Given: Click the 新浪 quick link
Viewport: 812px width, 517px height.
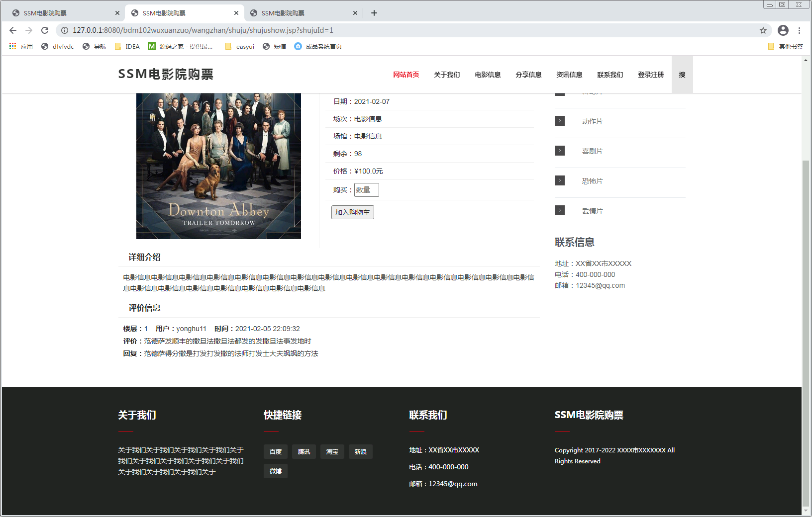Looking at the screenshot, I should click(361, 452).
